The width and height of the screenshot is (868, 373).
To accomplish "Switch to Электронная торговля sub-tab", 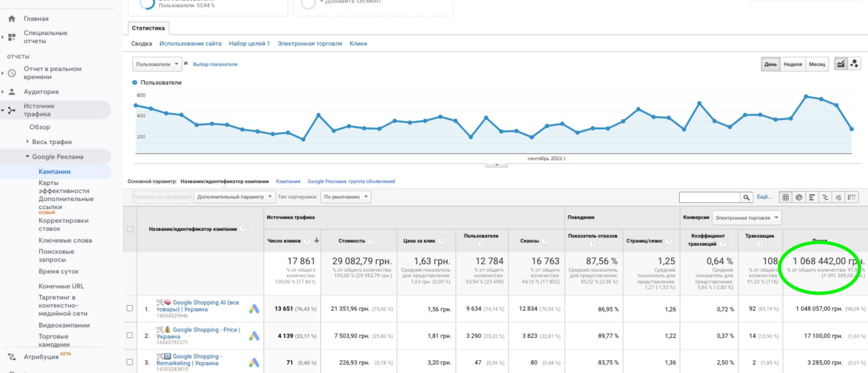I will tap(310, 44).
